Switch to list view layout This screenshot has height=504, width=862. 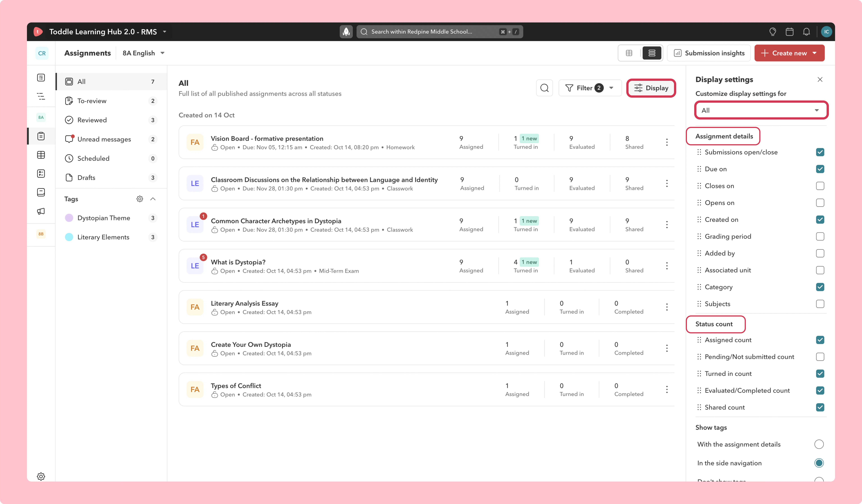click(x=652, y=53)
